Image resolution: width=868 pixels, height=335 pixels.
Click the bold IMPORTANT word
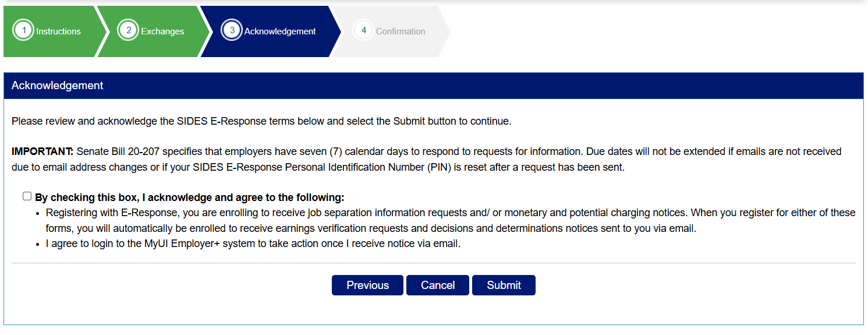42,152
